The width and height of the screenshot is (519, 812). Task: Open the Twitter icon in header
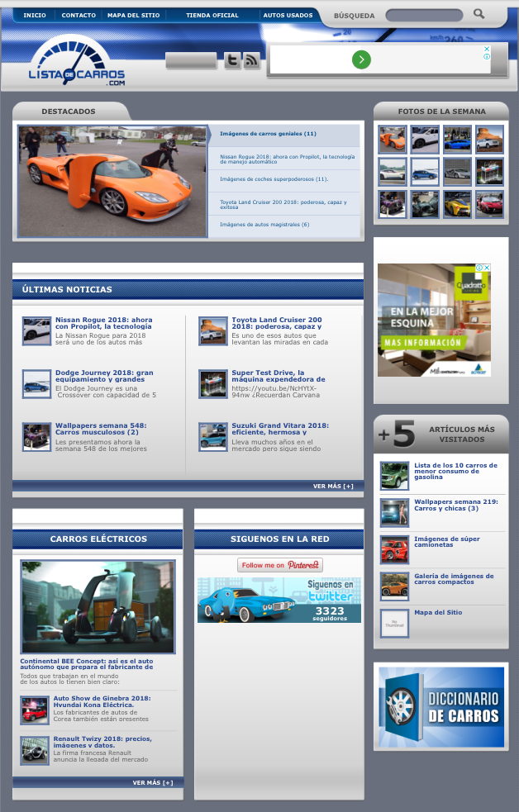click(x=232, y=60)
